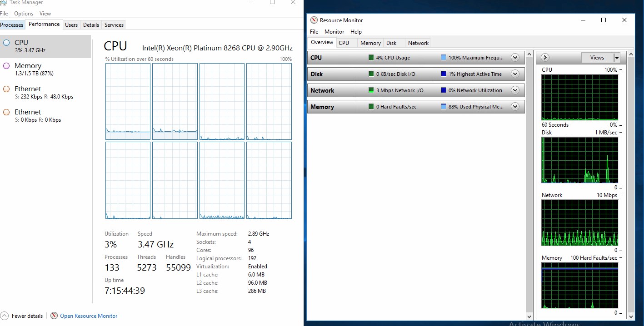Click the green 3 Mbps Network I/O indicator

pyautogui.click(x=371, y=90)
